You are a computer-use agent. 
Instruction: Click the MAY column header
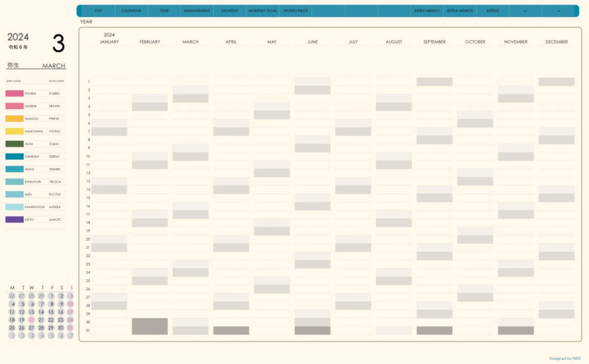click(272, 42)
